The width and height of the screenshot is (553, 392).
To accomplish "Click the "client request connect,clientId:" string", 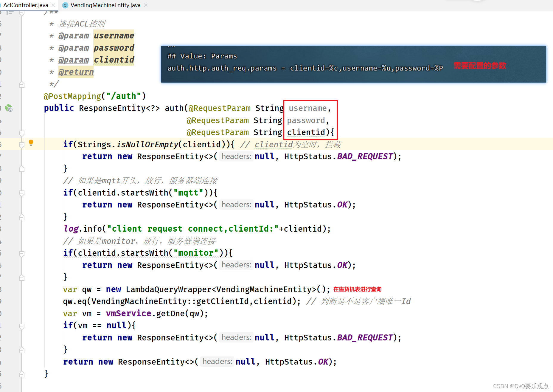I will click(192, 229).
